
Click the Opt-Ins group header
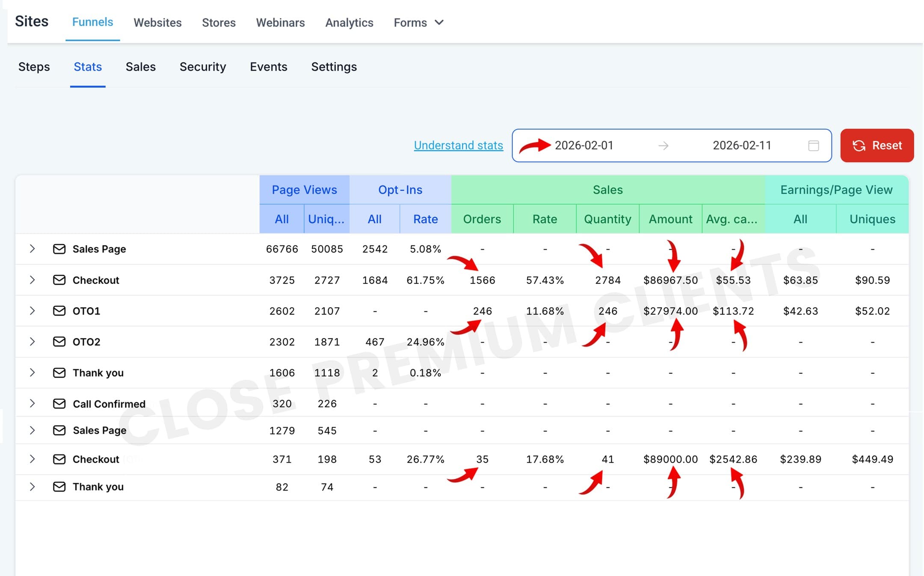click(400, 189)
